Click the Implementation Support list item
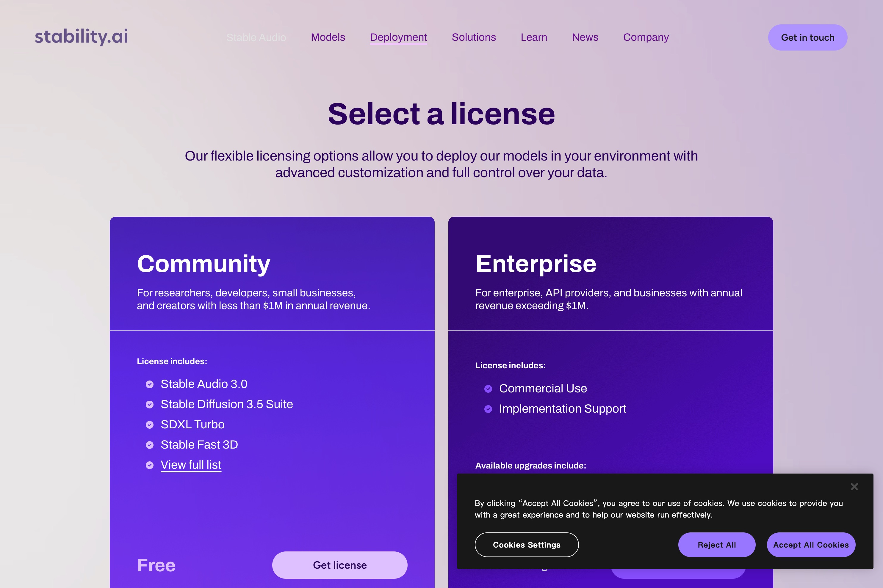 [x=563, y=409]
